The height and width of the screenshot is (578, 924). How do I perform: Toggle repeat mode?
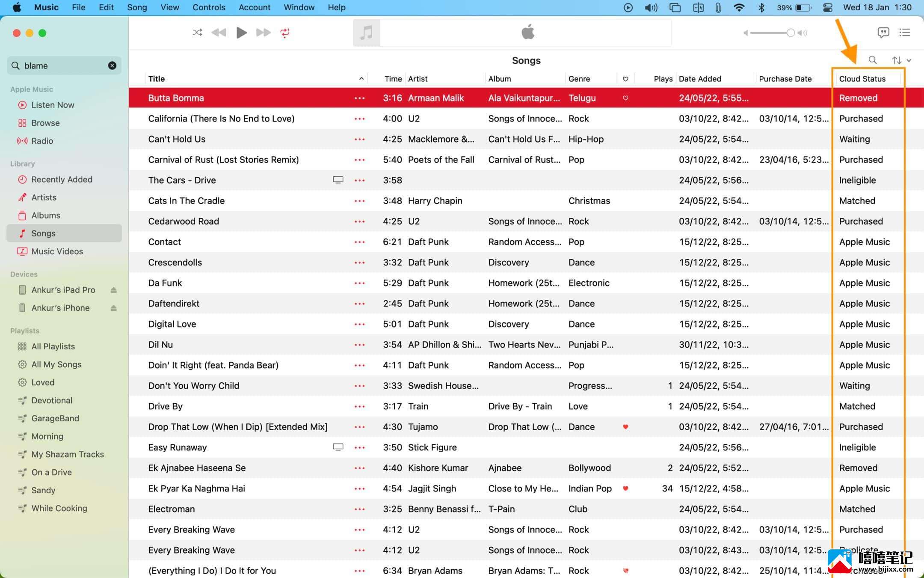pyautogui.click(x=285, y=33)
